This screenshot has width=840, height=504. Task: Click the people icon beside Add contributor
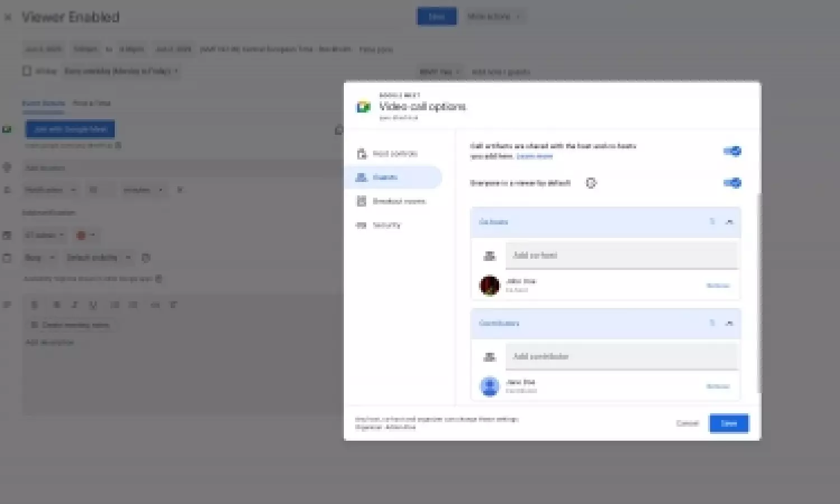pos(489,357)
